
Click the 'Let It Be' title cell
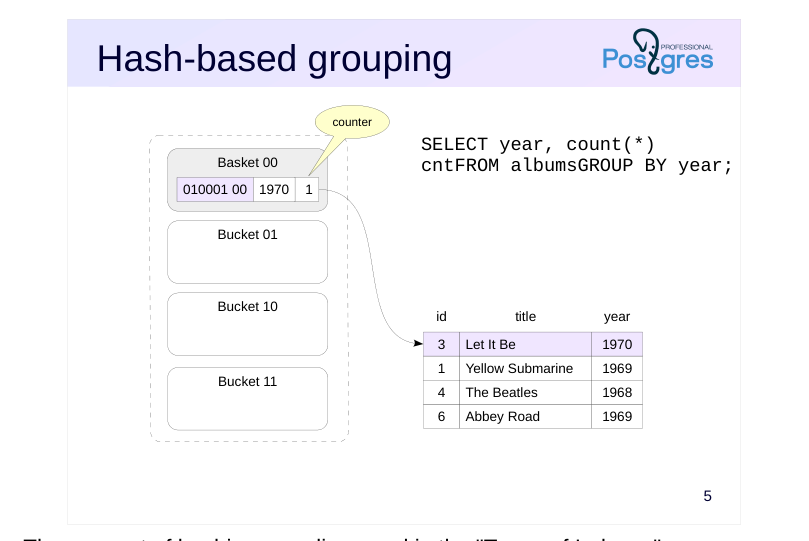(525, 345)
